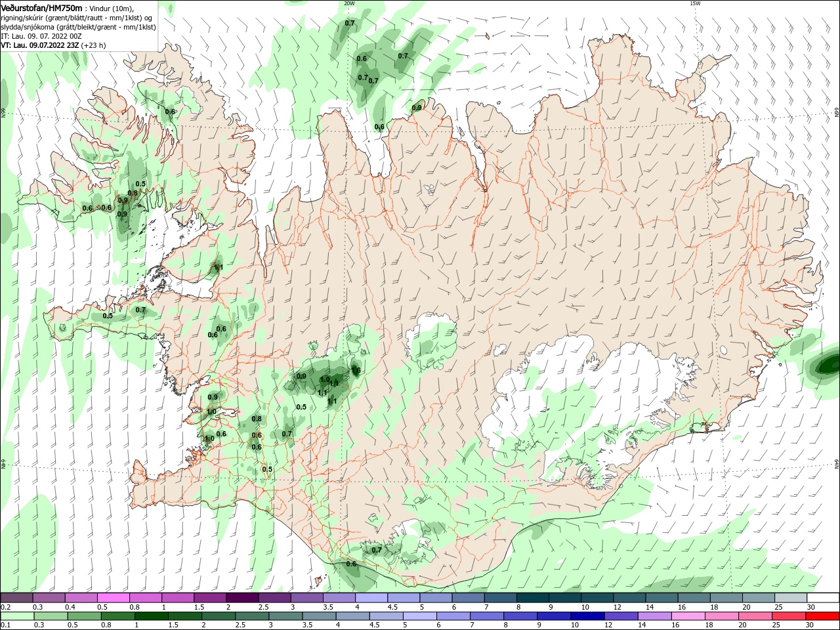The height and width of the screenshot is (630, 840).
Task: Select the 3 swatch in the lower legend row
Action: 285,616
